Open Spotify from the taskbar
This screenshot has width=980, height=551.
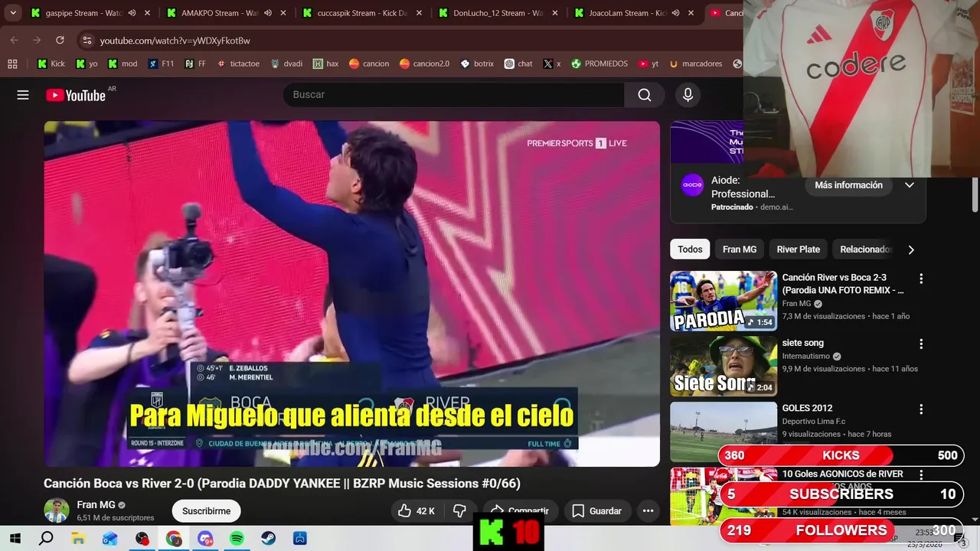tap(237, 539)
